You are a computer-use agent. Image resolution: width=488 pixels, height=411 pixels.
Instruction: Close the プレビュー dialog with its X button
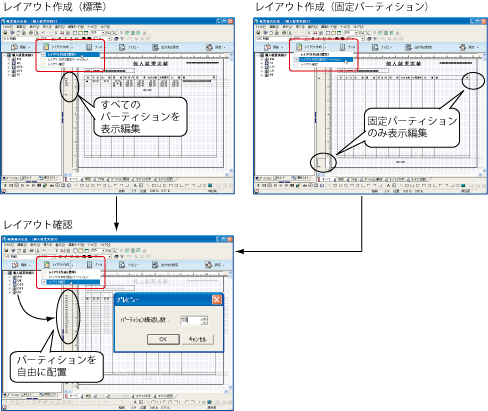[217, 300]
